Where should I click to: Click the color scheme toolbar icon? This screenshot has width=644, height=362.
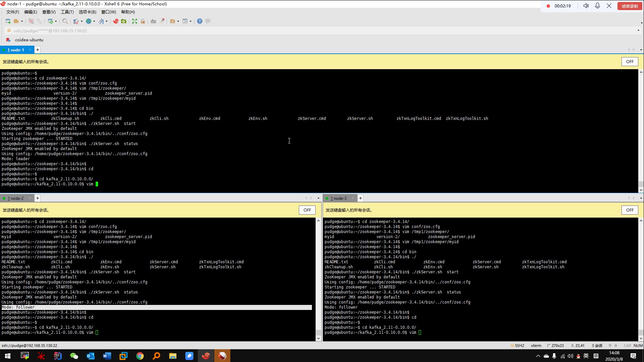[x=76, y=21]
